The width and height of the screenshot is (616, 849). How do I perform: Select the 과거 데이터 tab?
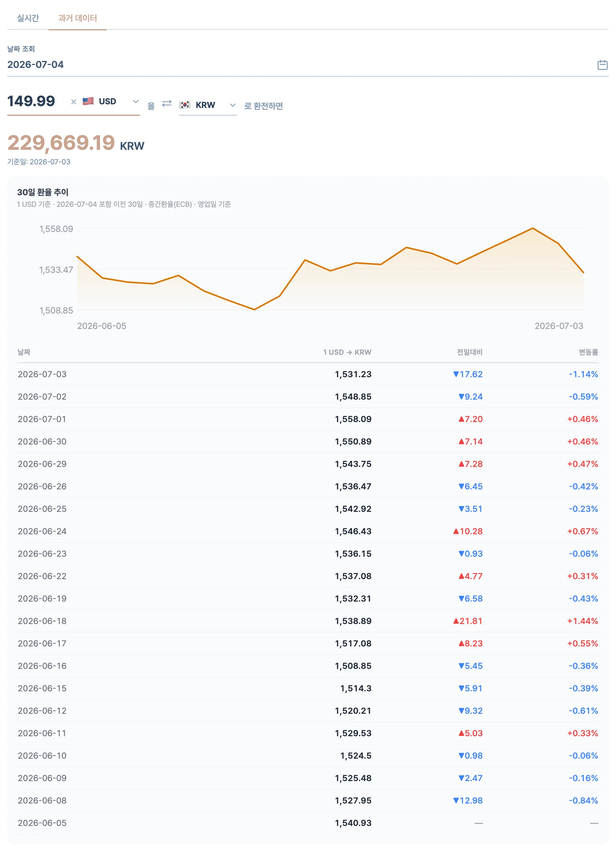tap(78, 18)
